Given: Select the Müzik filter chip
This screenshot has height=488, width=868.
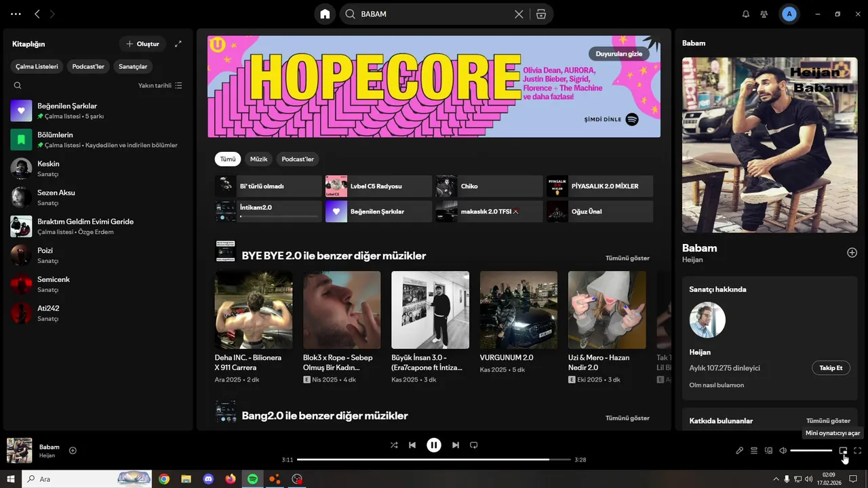Looking at the screenshot, I should 259,159.
